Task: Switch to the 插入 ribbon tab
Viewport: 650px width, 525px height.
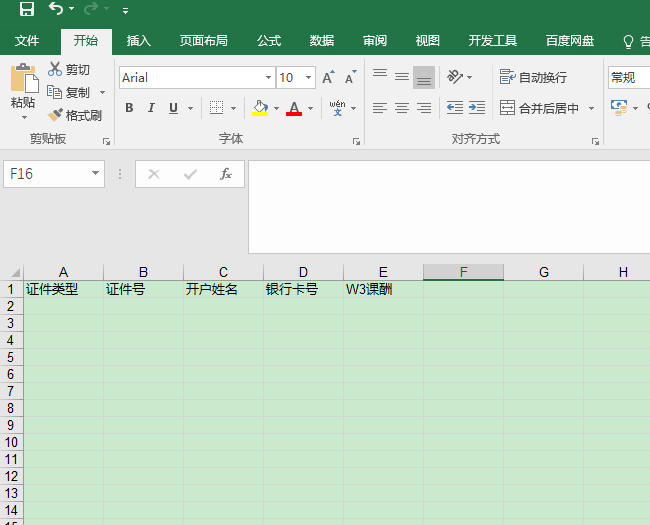Action: pos(138,41)
